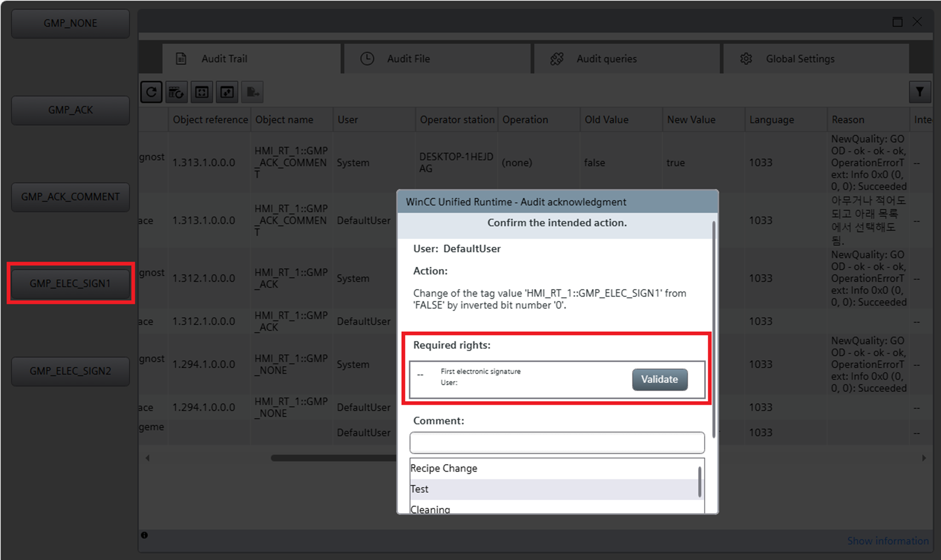Click the New Value cell 'true'
Image resolution: width=941 pixels, height=560 pixels.
704,162
